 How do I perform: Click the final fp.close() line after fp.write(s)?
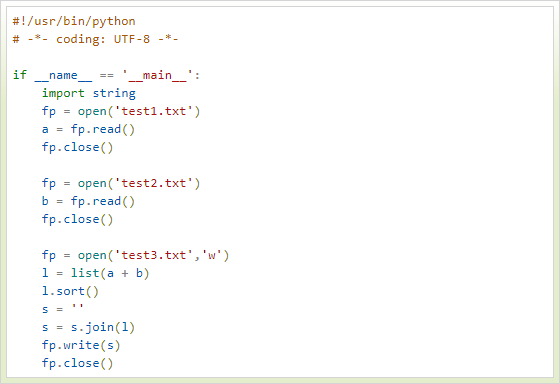pyautogui.click(x=78, y=363)
